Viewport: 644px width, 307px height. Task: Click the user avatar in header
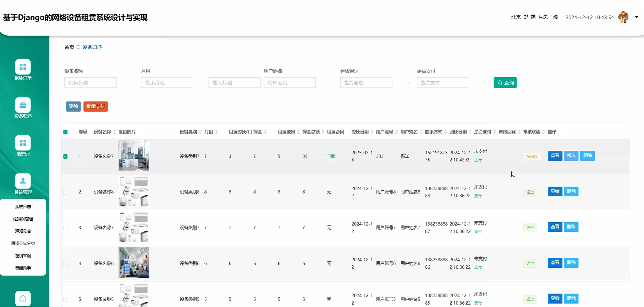click(623, 17)
